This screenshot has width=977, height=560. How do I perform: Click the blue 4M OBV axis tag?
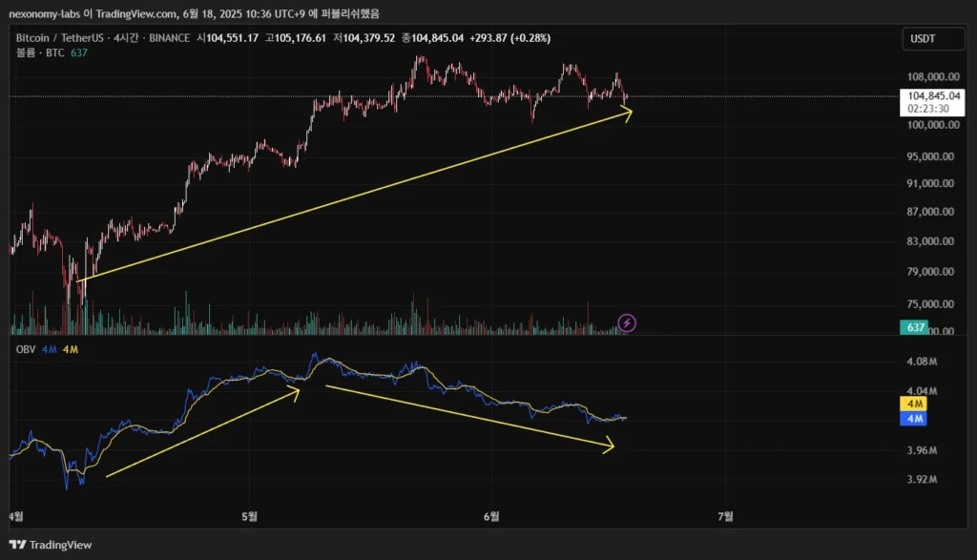tap(913, 419)
